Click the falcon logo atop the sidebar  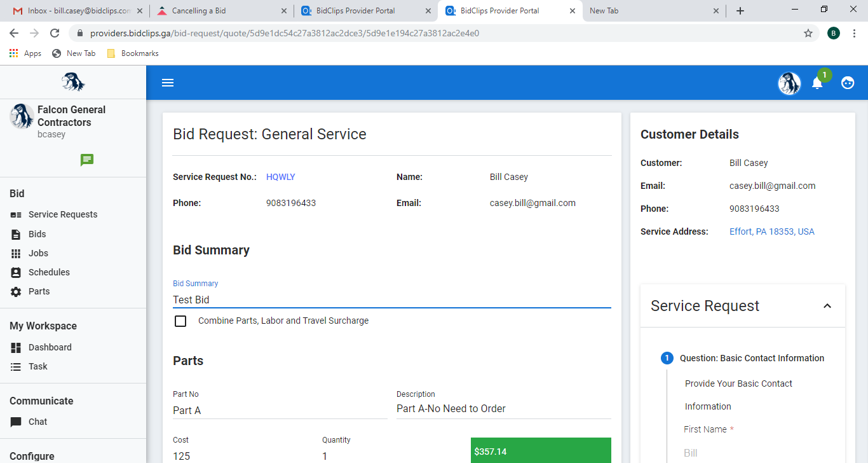pos(73,82)
